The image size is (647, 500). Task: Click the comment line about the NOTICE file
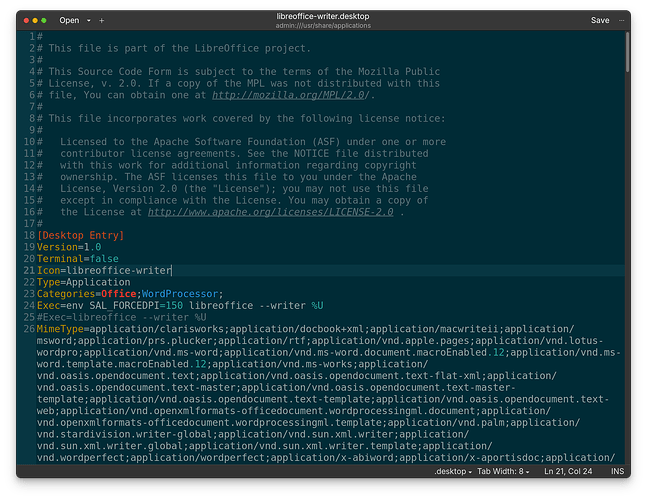pos(233,153)
